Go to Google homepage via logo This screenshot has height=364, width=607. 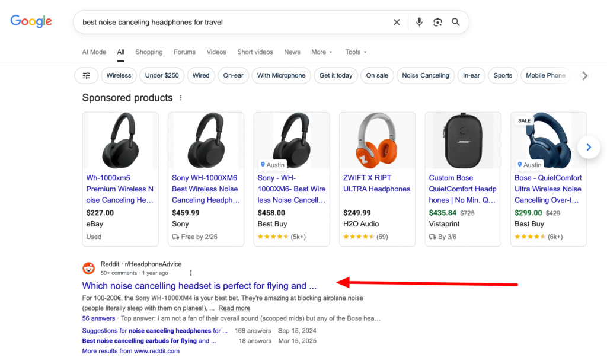31,21
